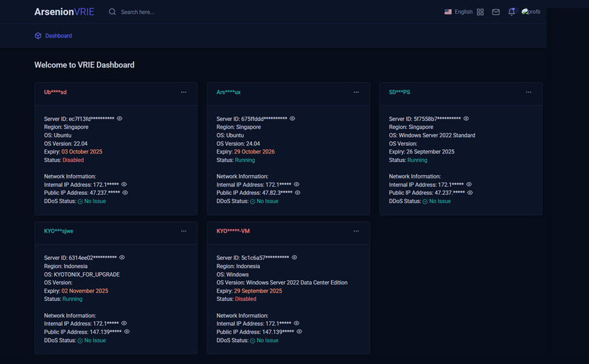Viewport: 589px width, 364px height.
Task: Open the apps grid icon in header
Action: point(480,12)
